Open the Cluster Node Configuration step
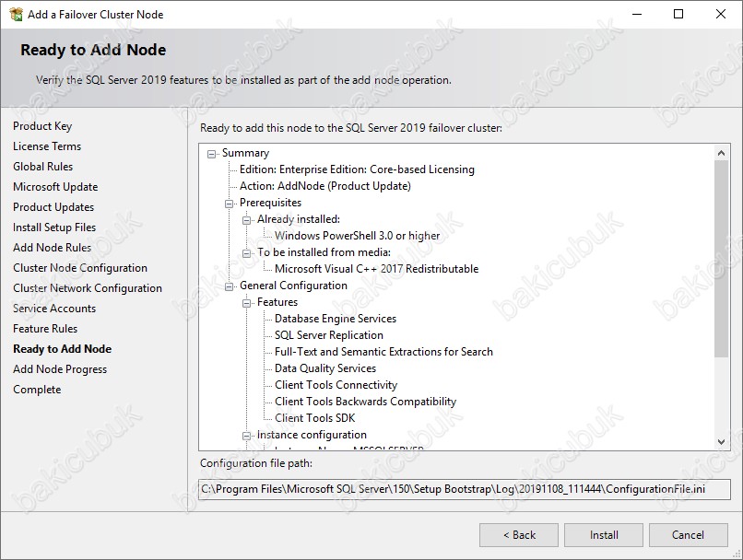The height and width of the screenshot is (560, 743). click(x=80, y=268)
